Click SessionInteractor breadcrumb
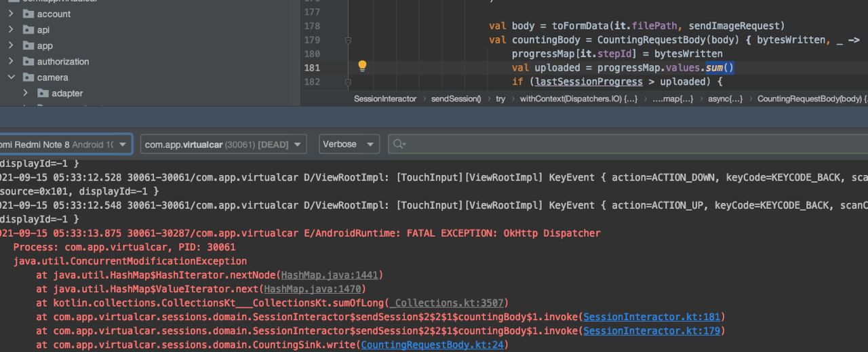This screenshot has width=868, height=352. click(384, 99)
